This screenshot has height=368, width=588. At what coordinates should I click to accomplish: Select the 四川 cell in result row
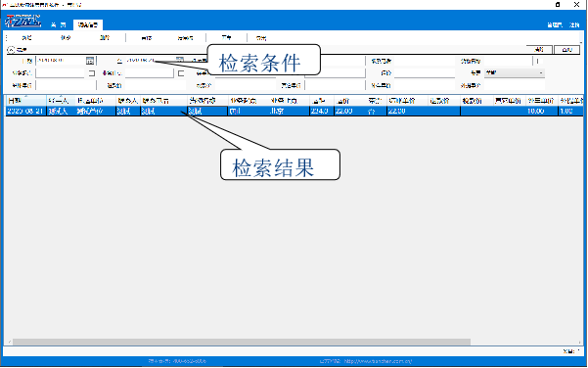[248, 111]
